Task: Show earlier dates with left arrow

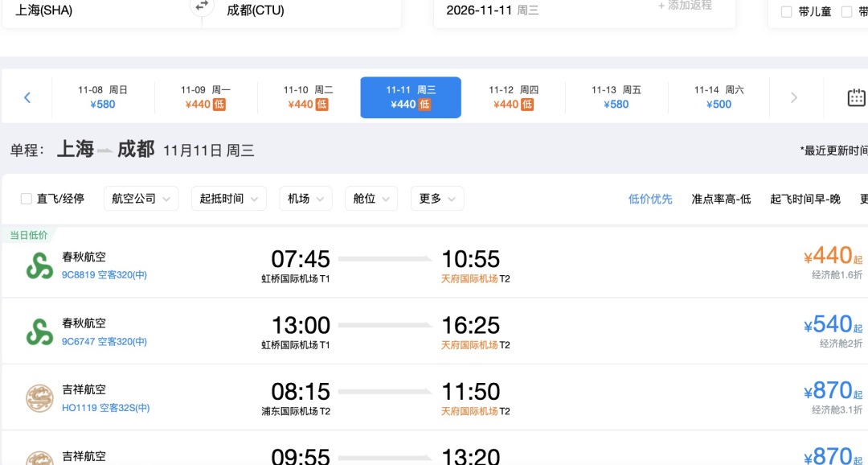Action: (x=27, y=97)
